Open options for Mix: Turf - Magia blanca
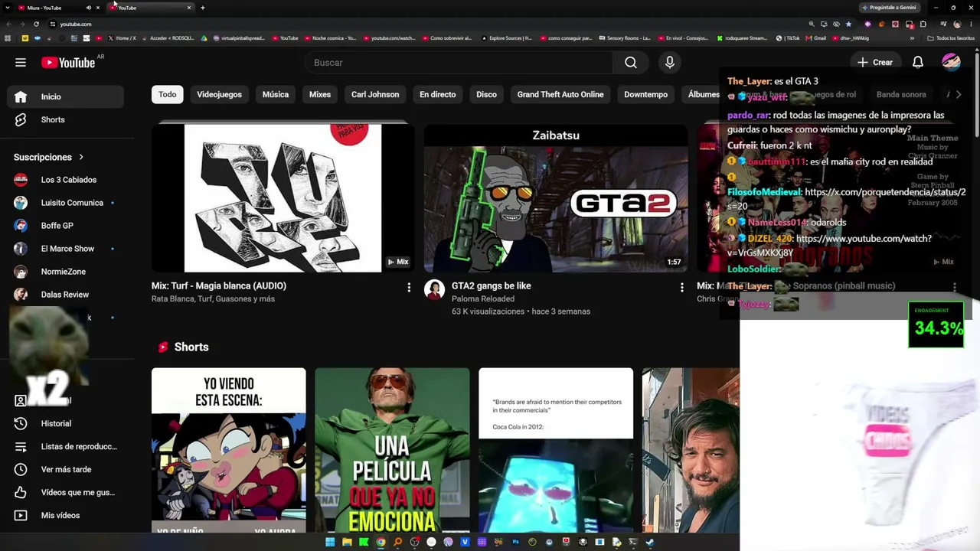The image size is (980, 551). point(409,287)
